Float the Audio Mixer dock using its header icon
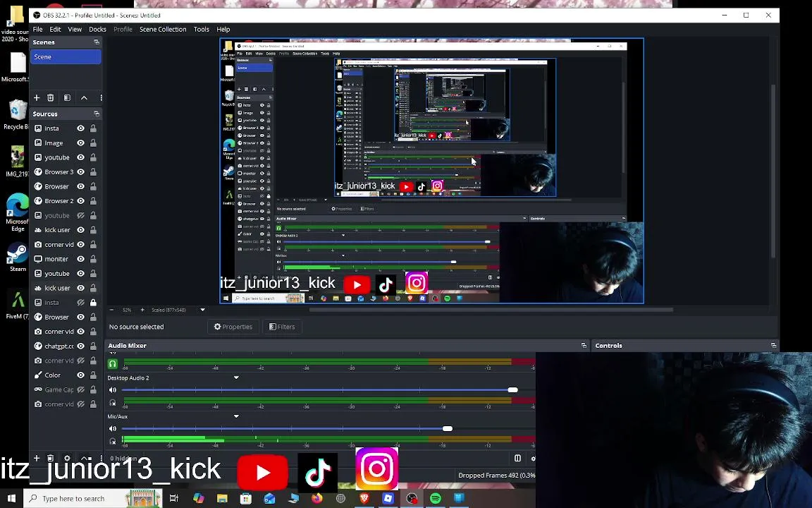This screenshot has width=812, height=508. [x=584, y=345]
